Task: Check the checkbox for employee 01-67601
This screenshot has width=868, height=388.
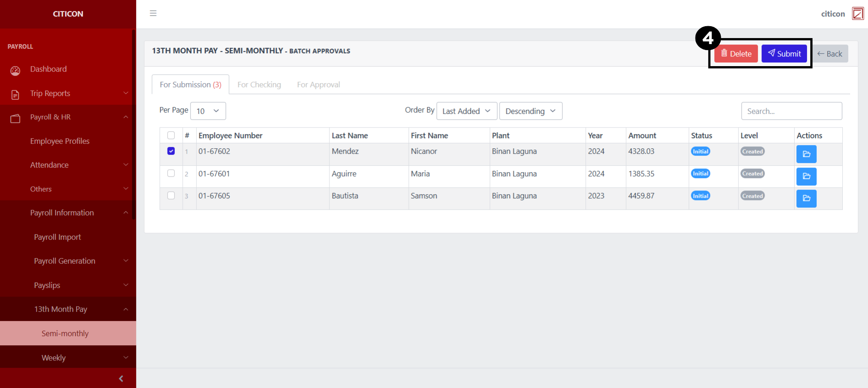Action: pos(171,173)
